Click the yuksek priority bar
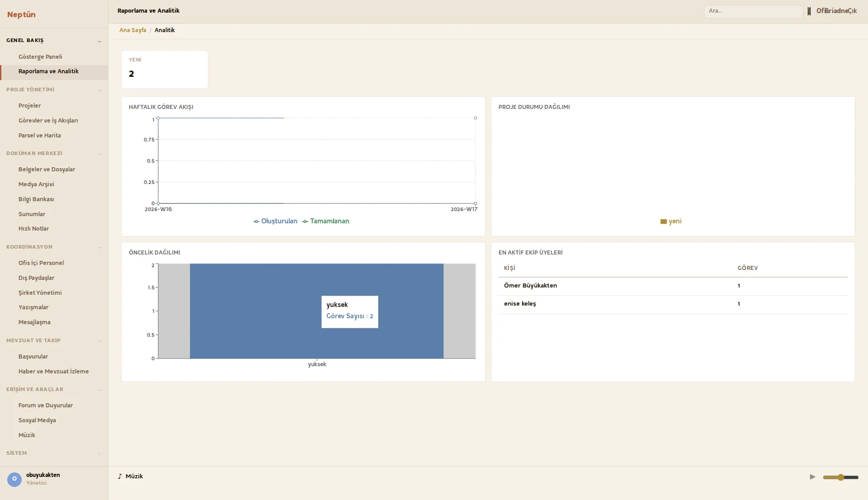Viewport: 868px width, 500px height. pyautogui.click(x=316, y=311)
